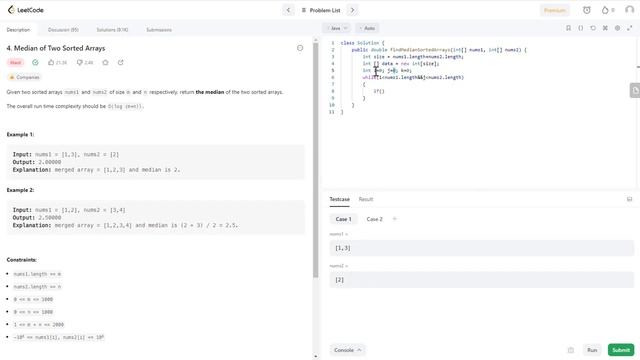Star the problem as favorite
Screen dimensions: 640x360
pos(106,62)
